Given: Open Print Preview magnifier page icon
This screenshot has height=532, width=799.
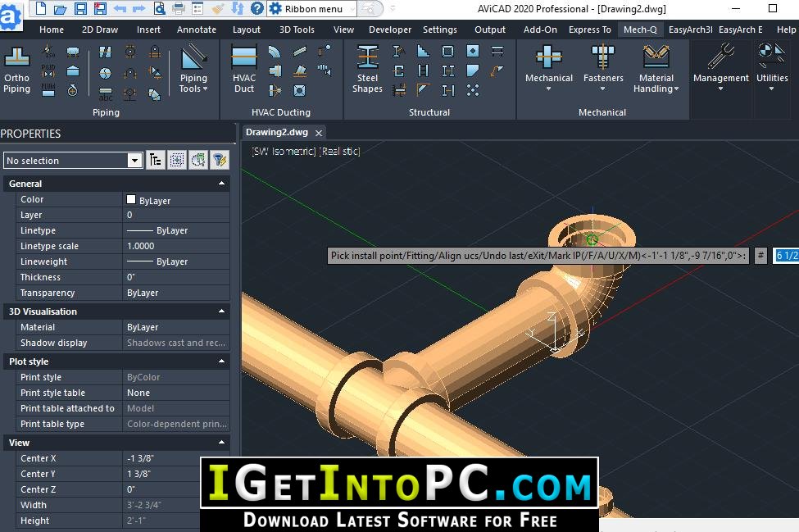Looking at the screenshot, I should [x=159, y=8].
